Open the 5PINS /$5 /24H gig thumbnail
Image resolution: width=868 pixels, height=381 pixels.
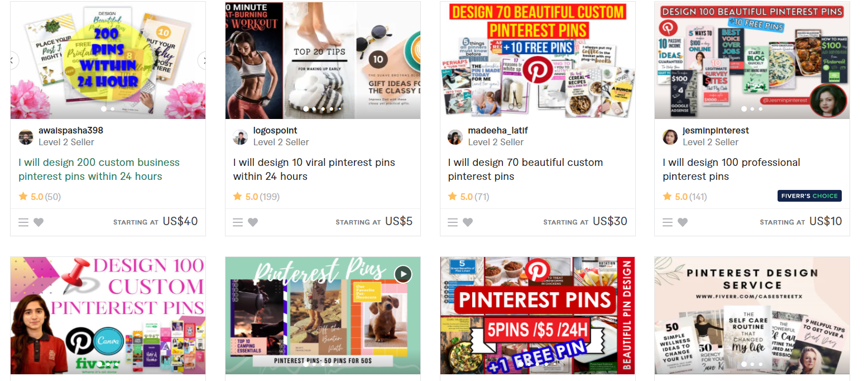tap(538, 316)
